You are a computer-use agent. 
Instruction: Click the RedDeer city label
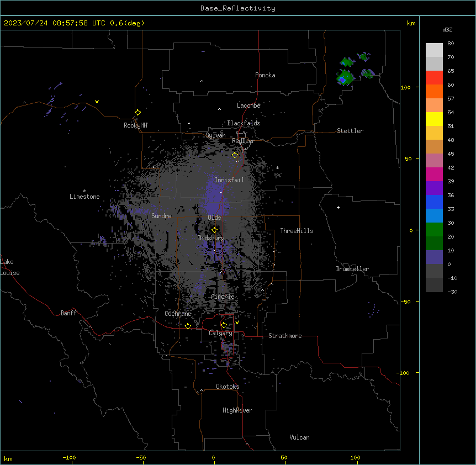coord(243,141)
